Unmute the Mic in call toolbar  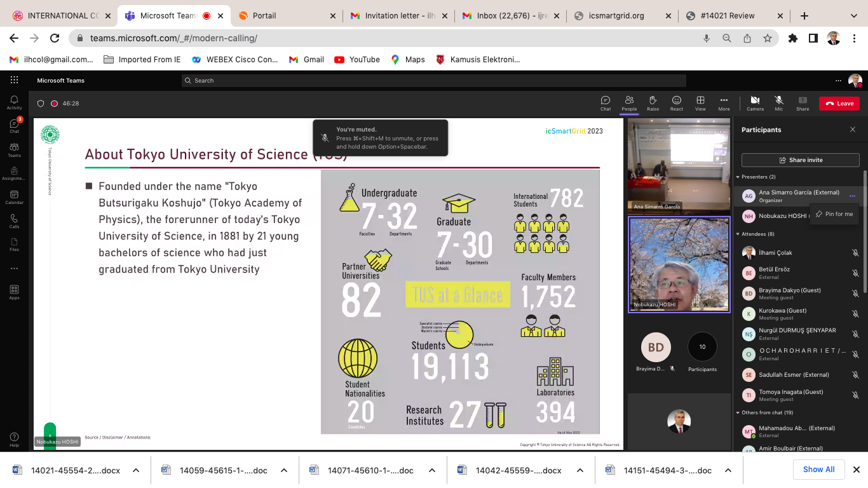[778, 103]
